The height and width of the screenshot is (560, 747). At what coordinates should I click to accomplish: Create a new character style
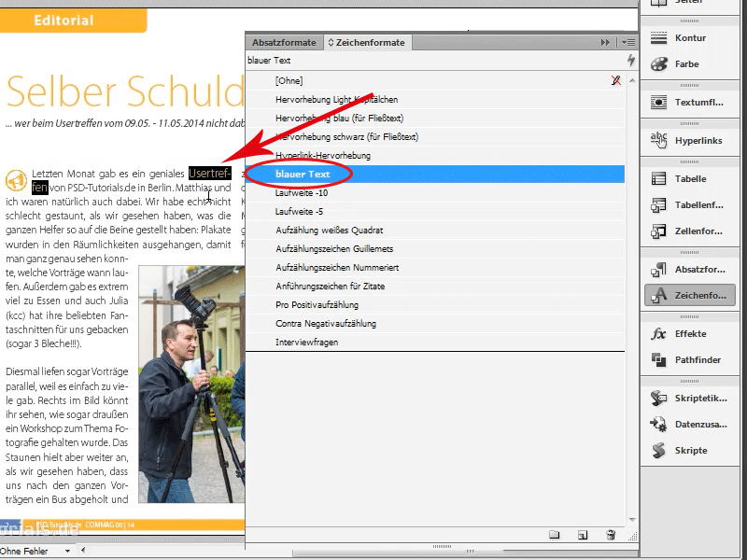(583, 535)
